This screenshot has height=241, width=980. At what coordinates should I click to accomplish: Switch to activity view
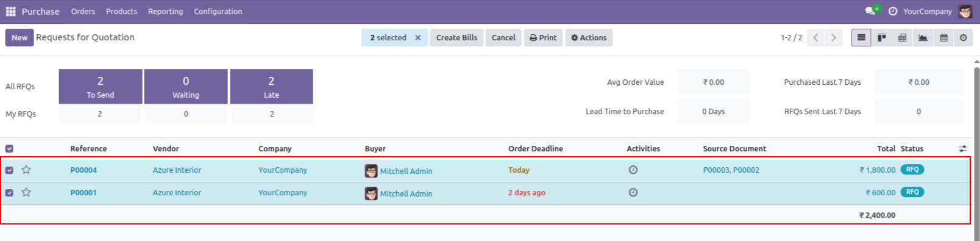tap(964, 38)
